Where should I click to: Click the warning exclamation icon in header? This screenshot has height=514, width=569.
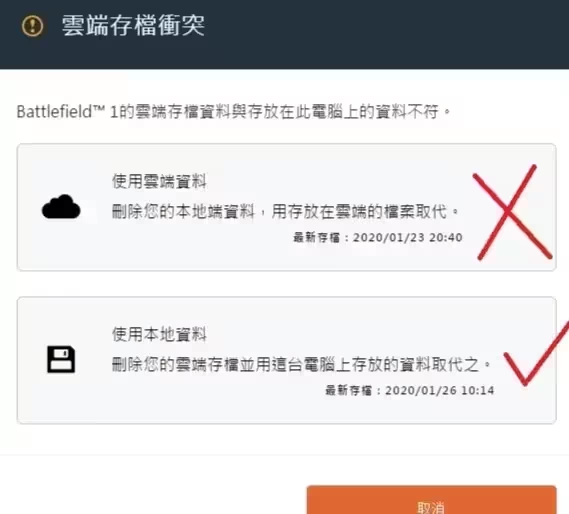pos(32,26)
